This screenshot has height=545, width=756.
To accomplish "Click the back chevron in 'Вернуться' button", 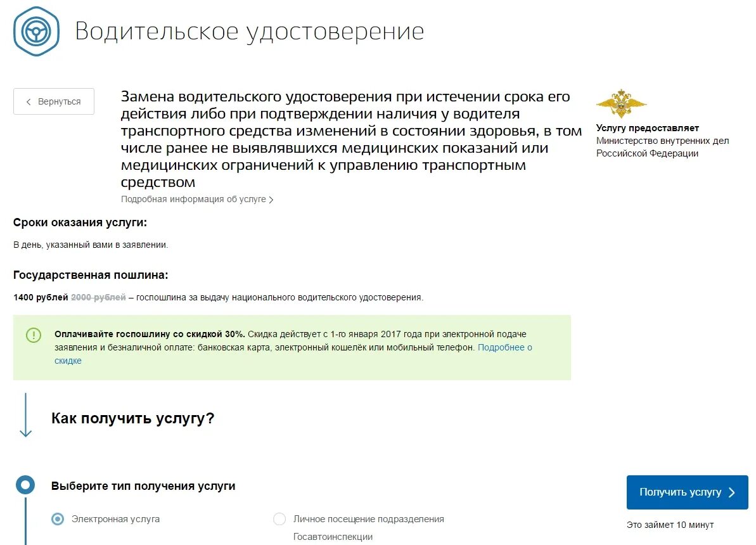I will (29, 101).
